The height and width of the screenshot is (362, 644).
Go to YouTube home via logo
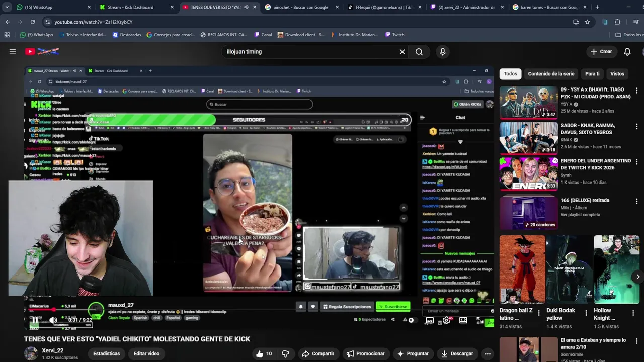click(42, 51)
